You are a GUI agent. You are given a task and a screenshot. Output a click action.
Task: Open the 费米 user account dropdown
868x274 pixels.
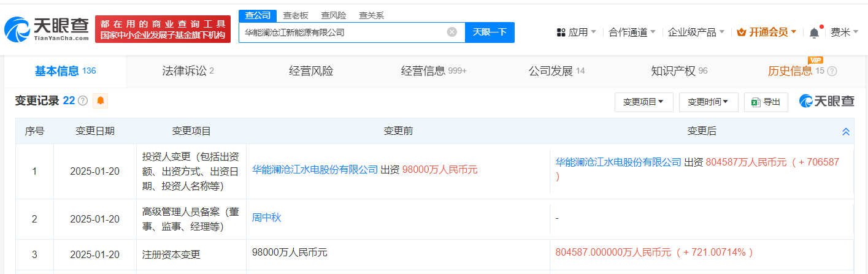pyautogui.click(x=845, y=32)
